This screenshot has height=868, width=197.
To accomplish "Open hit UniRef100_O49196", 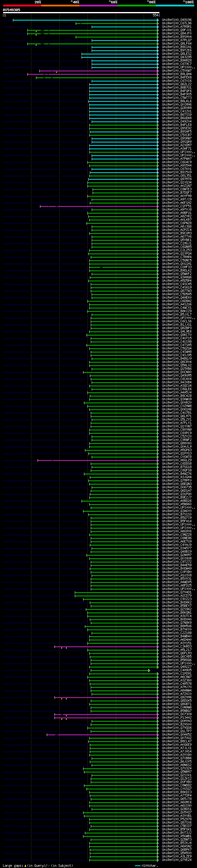I will click(177, 20).
